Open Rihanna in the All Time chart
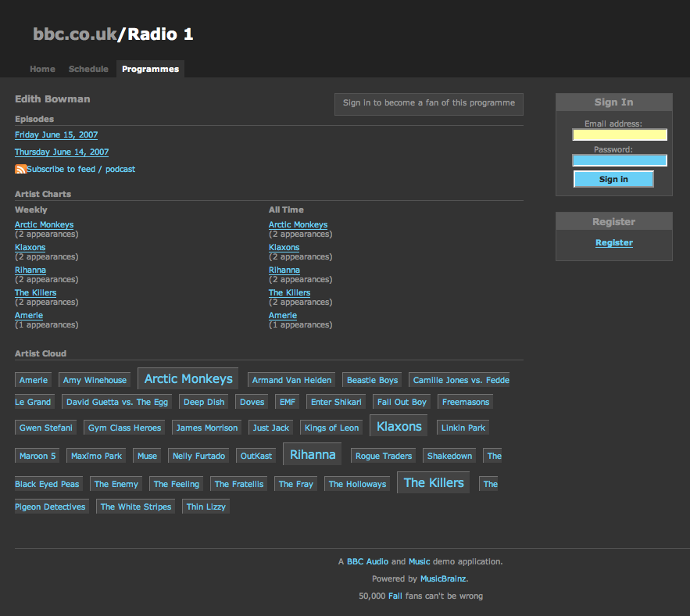 pyautogui.click(x=284, y=270)
